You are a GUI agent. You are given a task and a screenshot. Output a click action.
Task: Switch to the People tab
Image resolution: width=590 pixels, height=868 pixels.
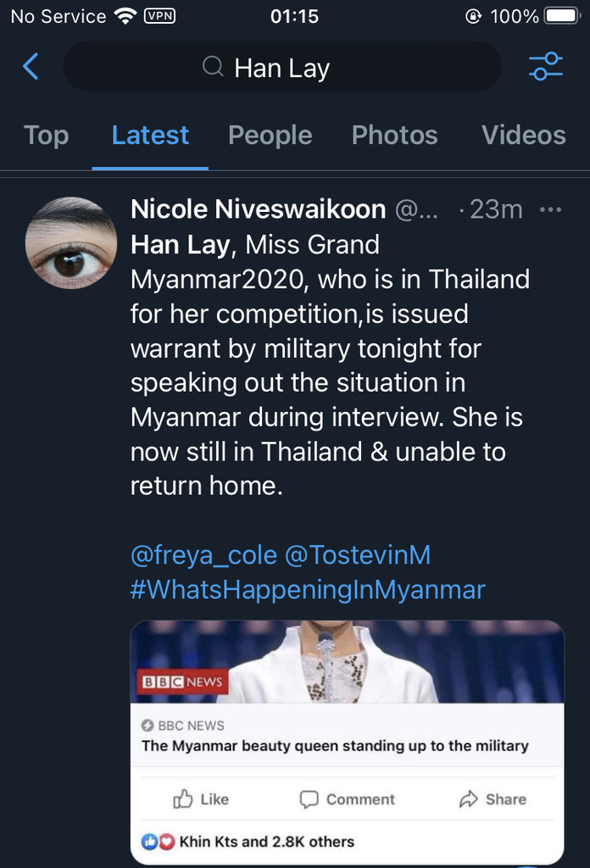[270, 136]
